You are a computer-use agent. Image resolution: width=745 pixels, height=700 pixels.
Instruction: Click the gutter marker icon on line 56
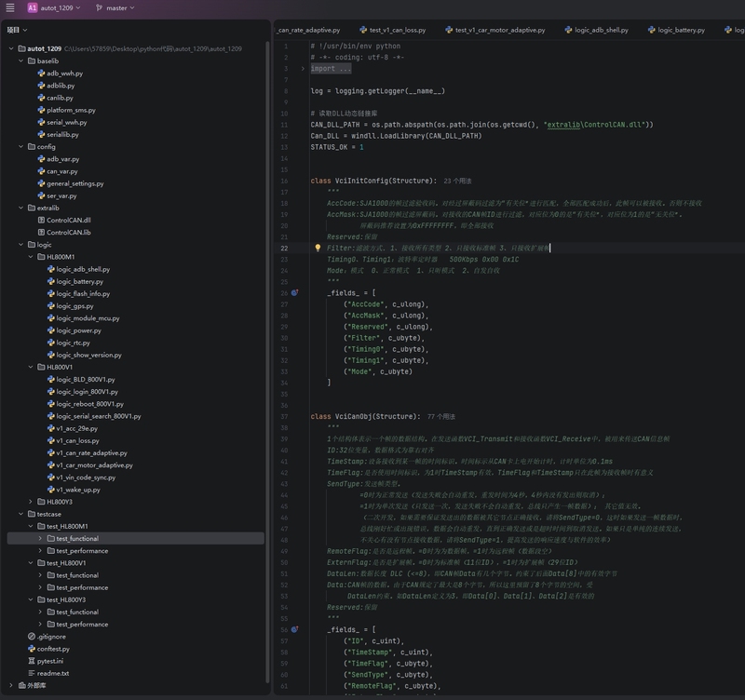(295, 629)
